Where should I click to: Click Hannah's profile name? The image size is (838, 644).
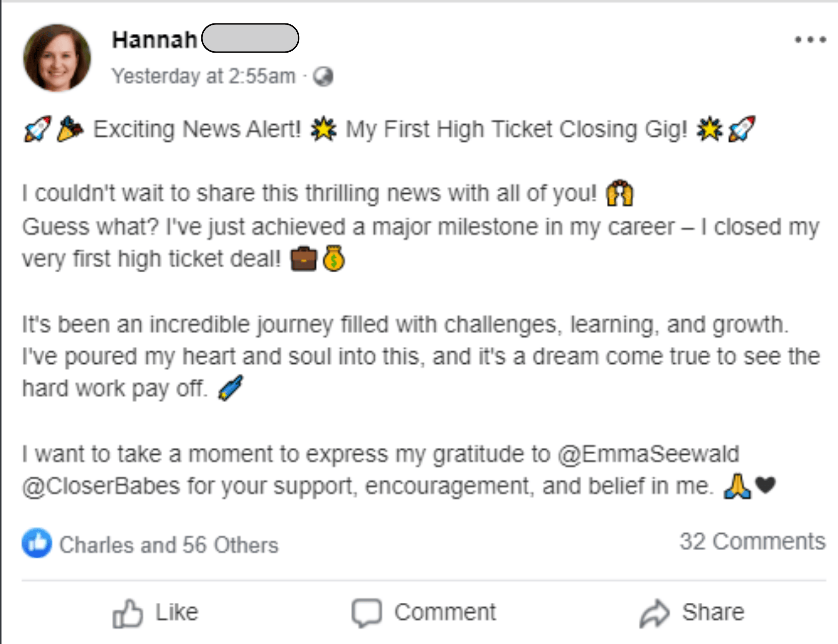(154, 40)
